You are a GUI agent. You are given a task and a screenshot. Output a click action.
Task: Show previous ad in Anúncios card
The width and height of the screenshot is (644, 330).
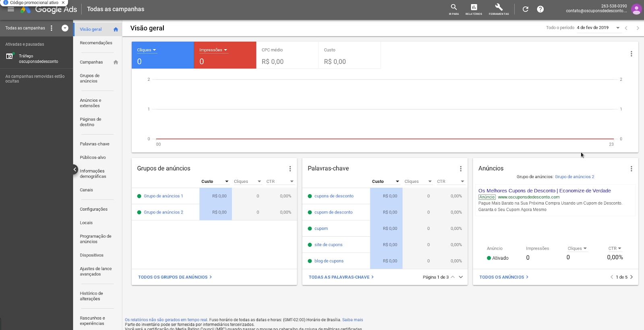(612, 277)
